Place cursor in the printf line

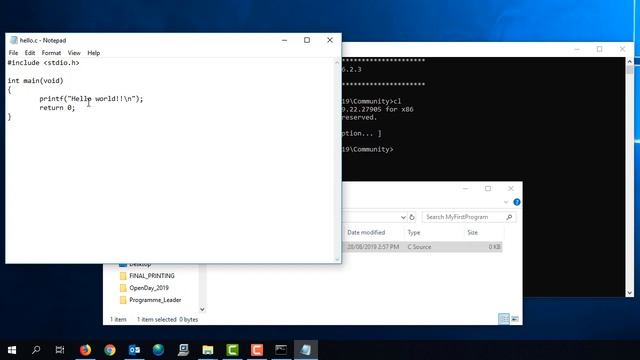tap(91, 99)
